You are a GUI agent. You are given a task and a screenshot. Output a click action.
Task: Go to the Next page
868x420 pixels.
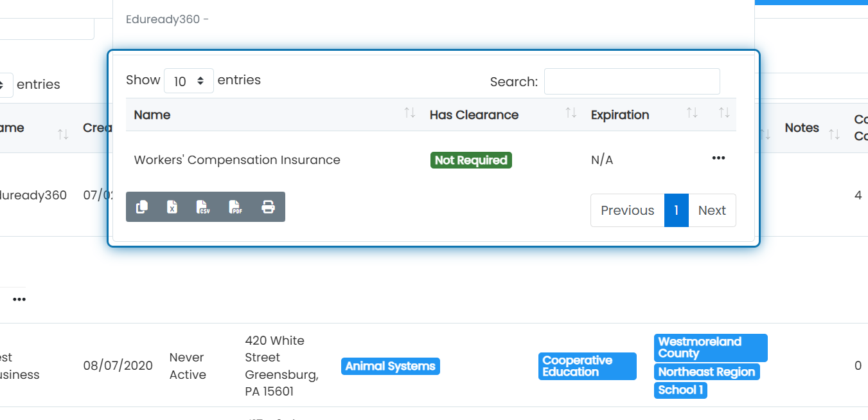click(x=712, y=210)
